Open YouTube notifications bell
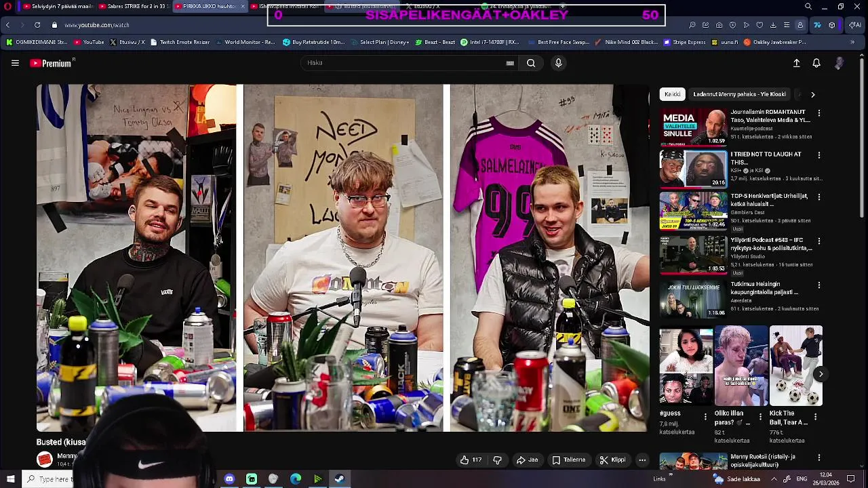The height and width of the screenshot is (488, 868). pos(816,63)
